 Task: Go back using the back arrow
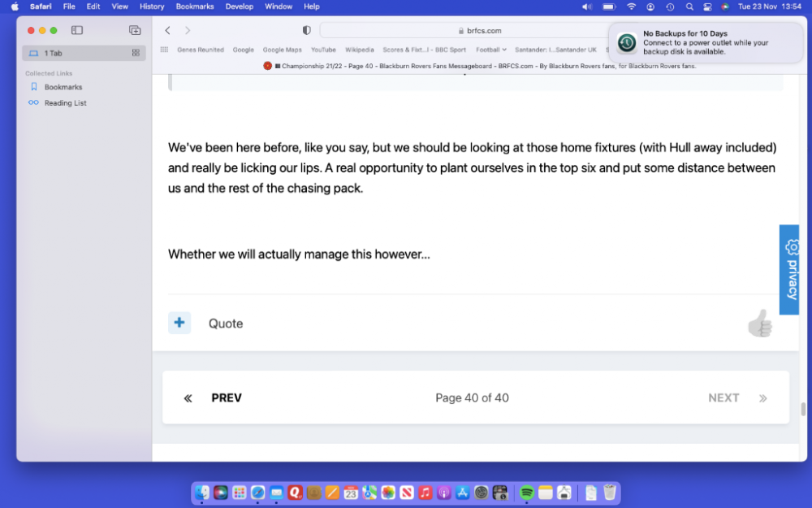tap(167, 30)
